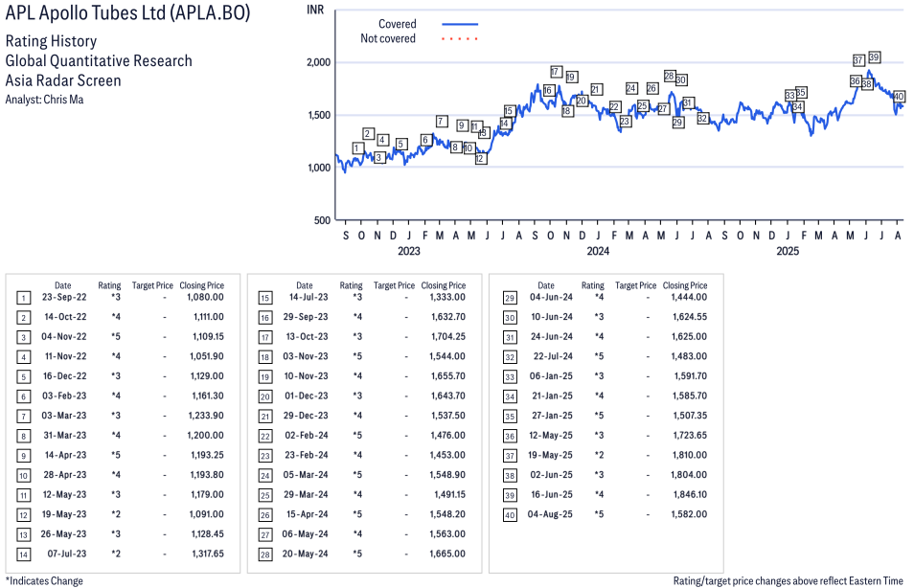Click the 'Not covered' legend label

[388, 38]
